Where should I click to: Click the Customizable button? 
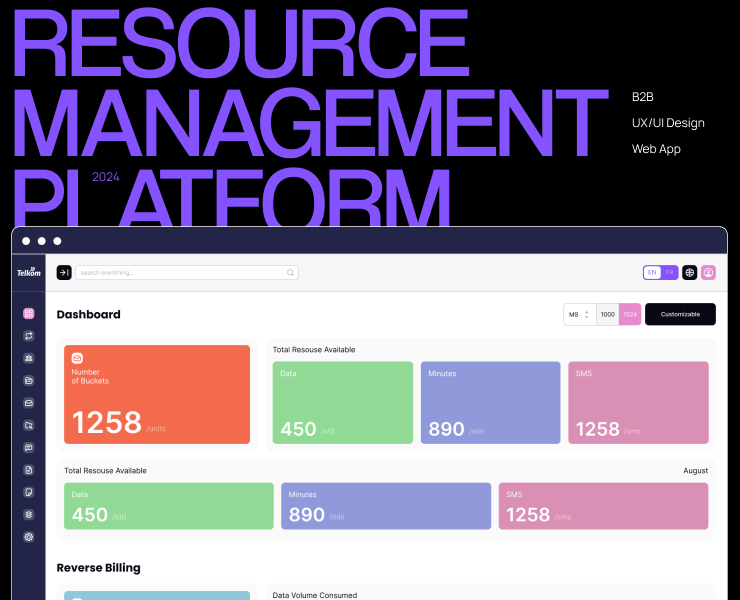click(680, 314)
